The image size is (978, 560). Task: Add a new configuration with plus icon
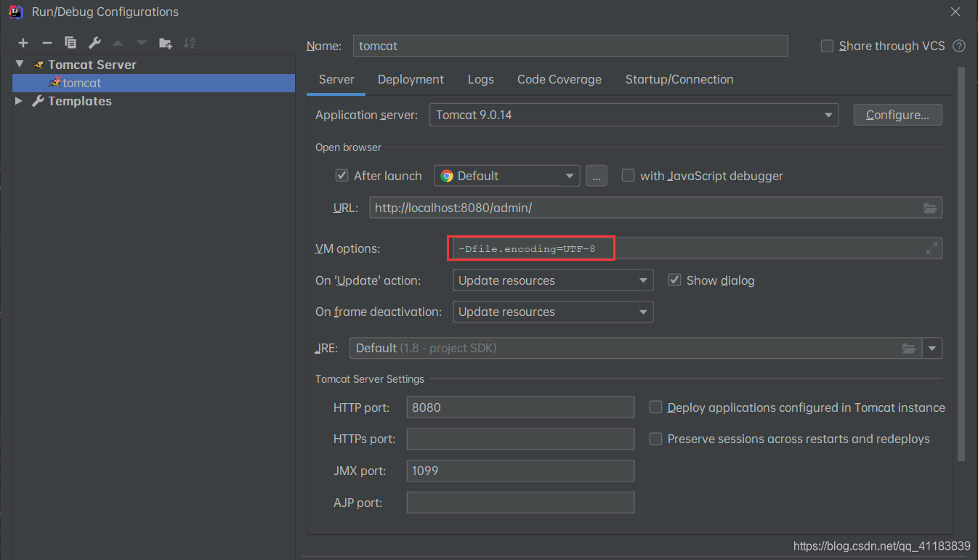coord(23,43)
